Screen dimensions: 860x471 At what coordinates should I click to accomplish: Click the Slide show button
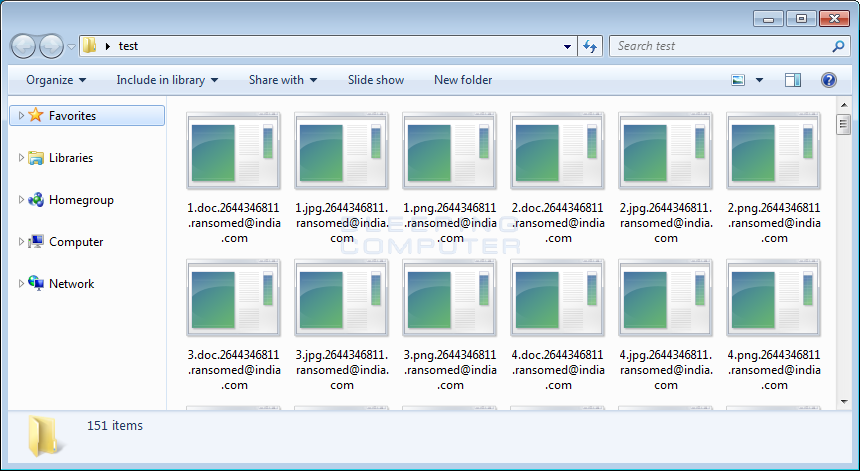point(376,80)
